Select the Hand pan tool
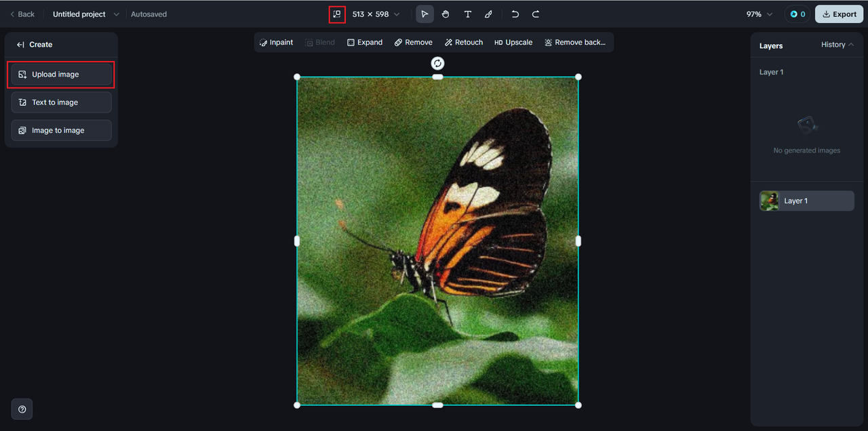 tap(446, 14)
